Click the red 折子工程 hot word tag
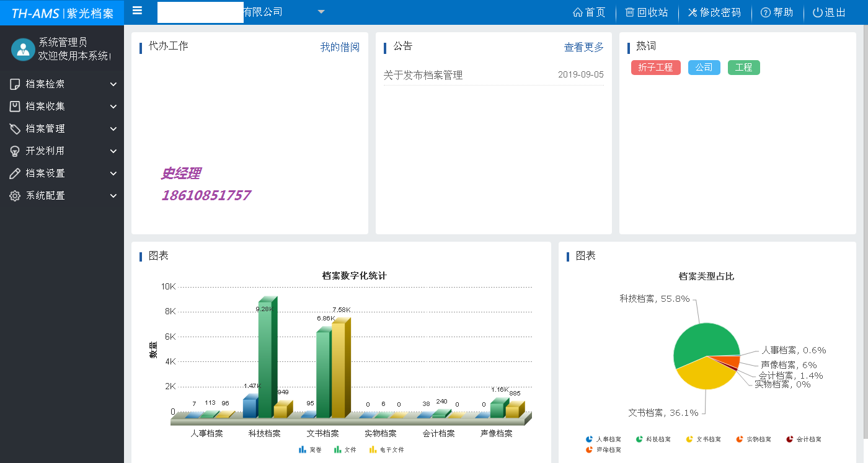 (x=655, y=67)
